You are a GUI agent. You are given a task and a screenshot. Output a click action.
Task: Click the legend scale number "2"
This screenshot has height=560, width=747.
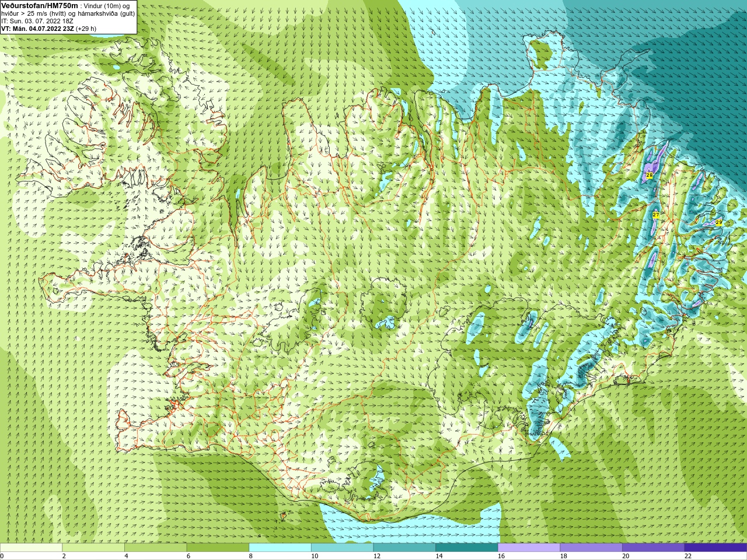(x=64, y=556)
